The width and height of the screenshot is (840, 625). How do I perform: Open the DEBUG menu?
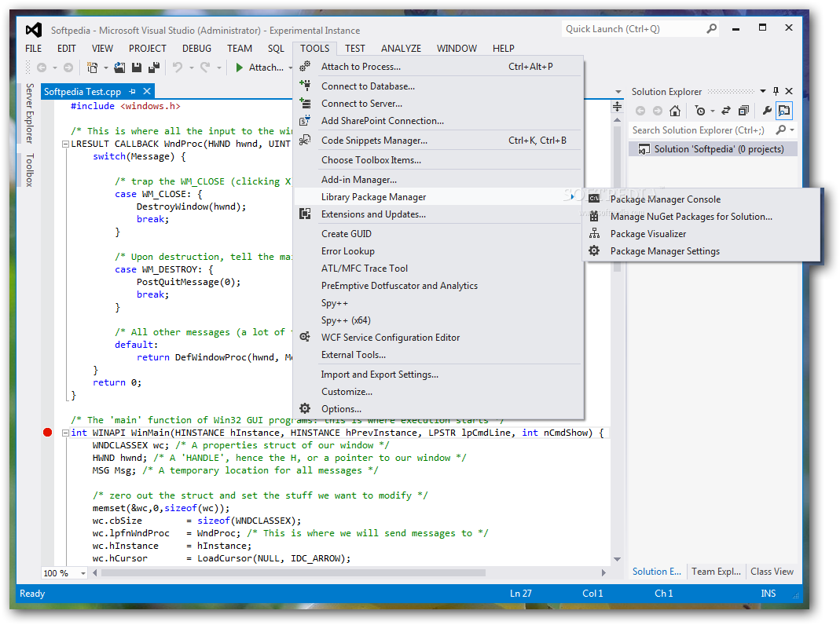click(196, 48)
